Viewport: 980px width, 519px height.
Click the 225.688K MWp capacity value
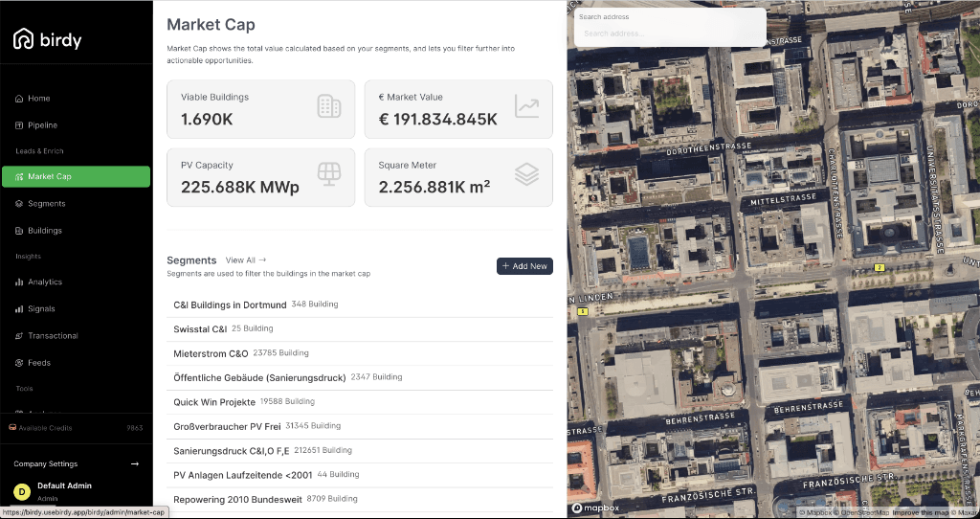point(240,187)
